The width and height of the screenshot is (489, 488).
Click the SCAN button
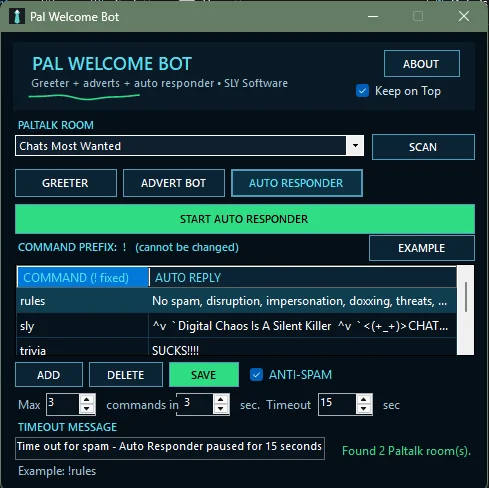(423, 147)
